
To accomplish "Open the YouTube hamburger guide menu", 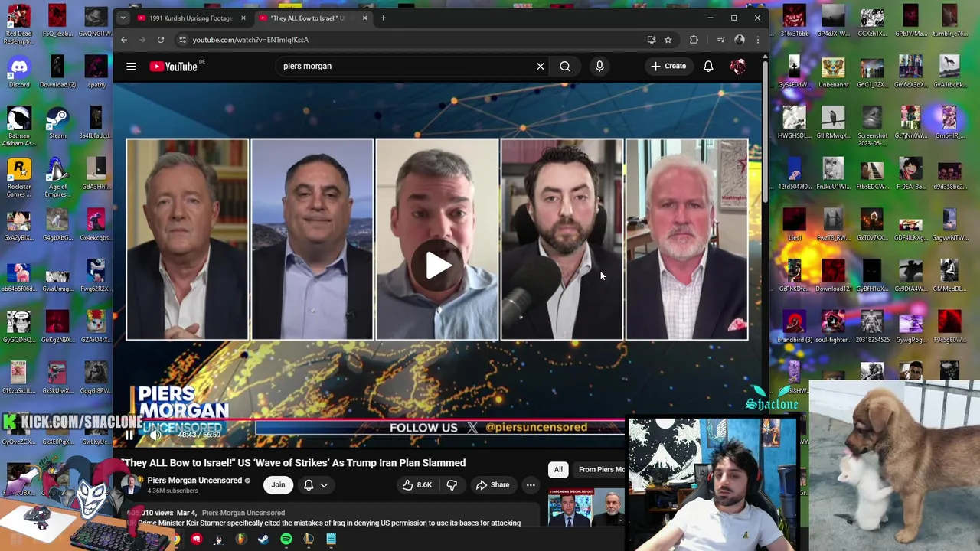I will coord(131,67).
